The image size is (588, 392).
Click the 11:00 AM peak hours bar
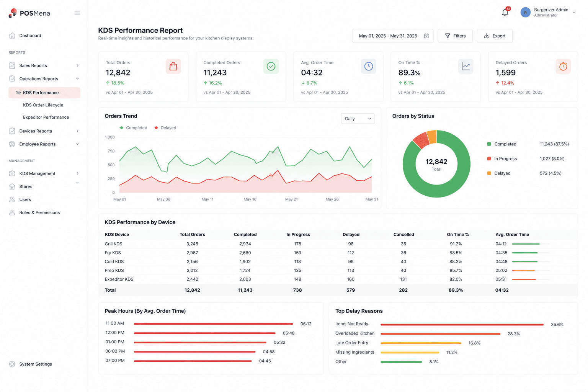[x=213, y=324]
